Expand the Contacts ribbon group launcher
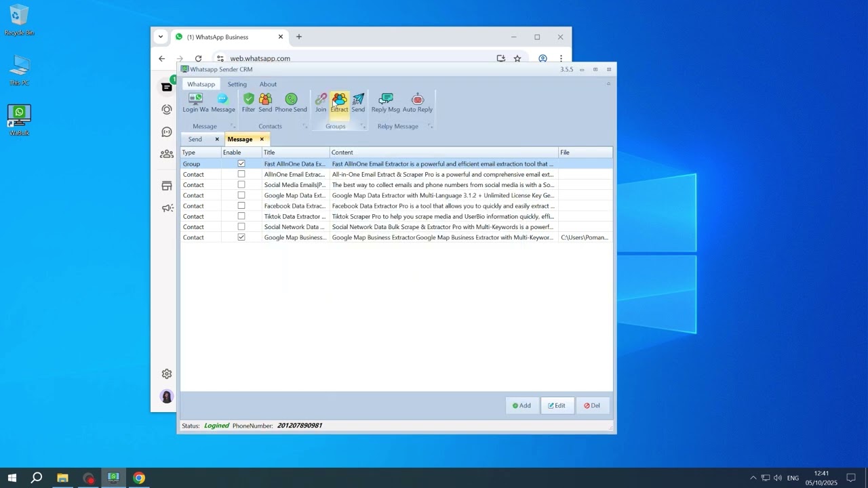The height and width of the screenshot is (488, 868). click(x=305, y=126)
